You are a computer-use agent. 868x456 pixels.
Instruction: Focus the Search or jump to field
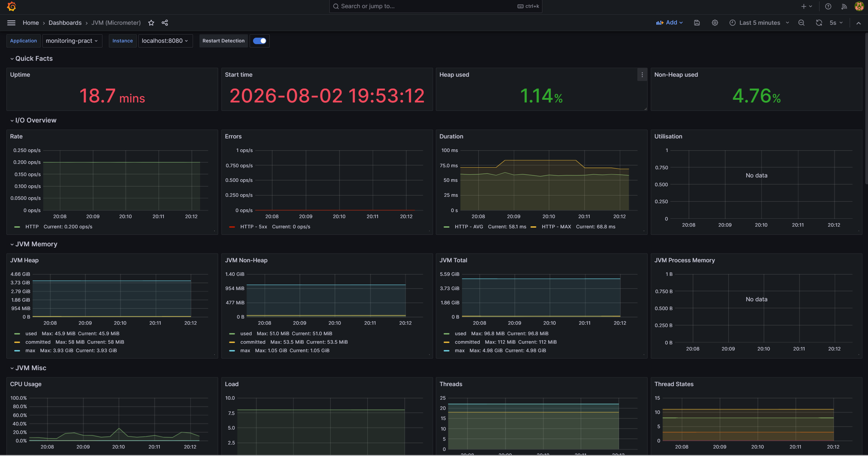click(x=436, y=6)
